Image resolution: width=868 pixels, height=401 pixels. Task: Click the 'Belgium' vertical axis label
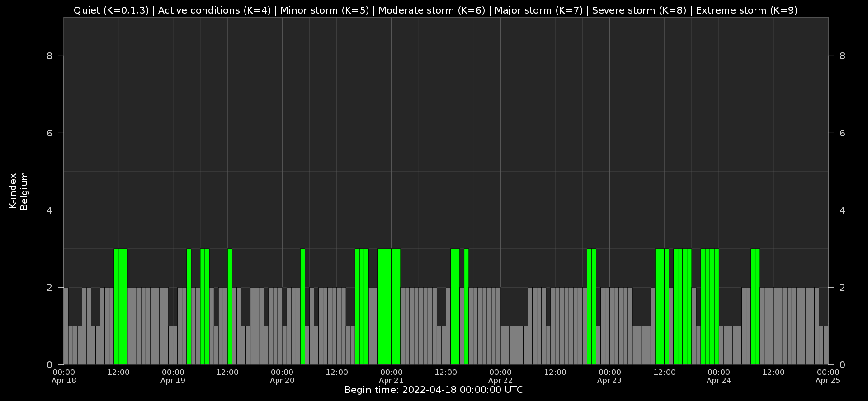coord(24,191)
